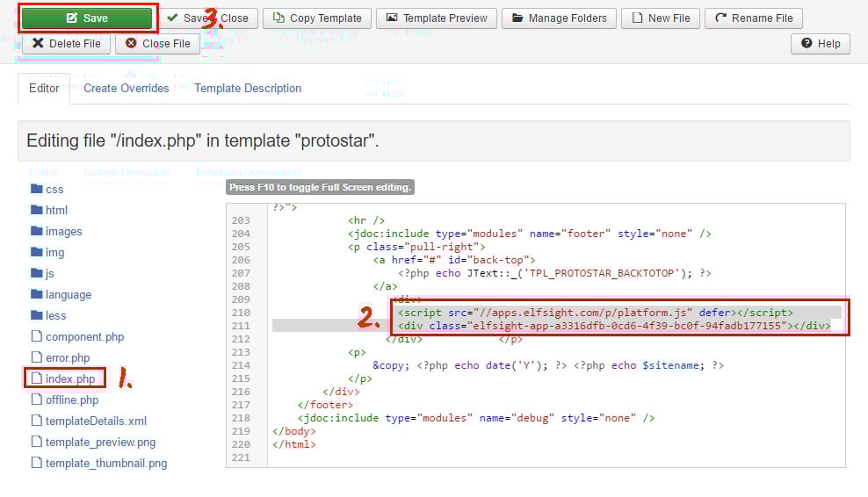Click the templateDetails.xml file icon
The width and height of the screenshot is (868, 497).
pyautogui.click(x=37, y=420)
